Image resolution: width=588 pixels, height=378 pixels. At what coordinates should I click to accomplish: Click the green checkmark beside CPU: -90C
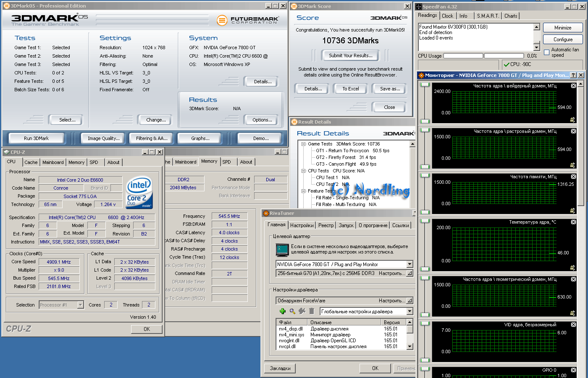point(507,64)
